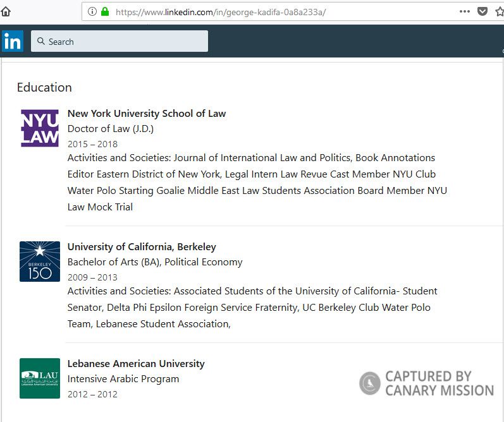Open the Lebanese American University title link
This screenshot has width=504, height=422.
tap(136, 364)
